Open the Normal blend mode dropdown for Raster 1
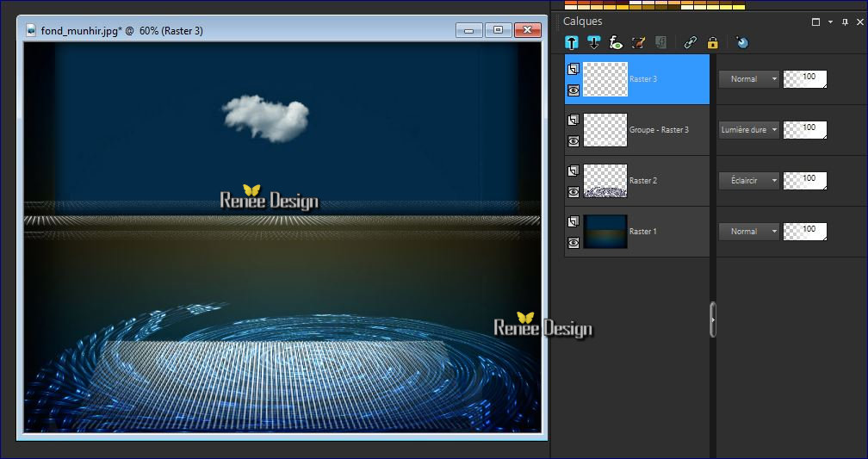Screen dimensions: 868x459 [749, 232]
